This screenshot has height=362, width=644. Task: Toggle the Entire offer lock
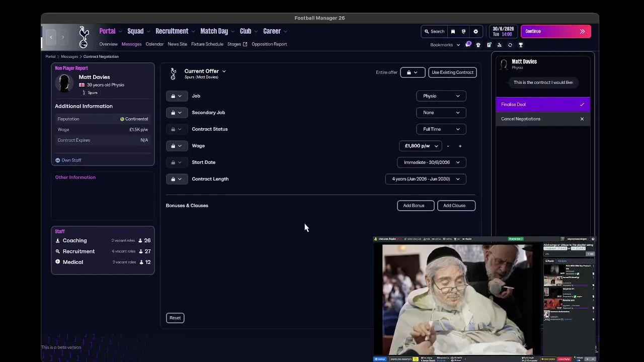[413, 72]
